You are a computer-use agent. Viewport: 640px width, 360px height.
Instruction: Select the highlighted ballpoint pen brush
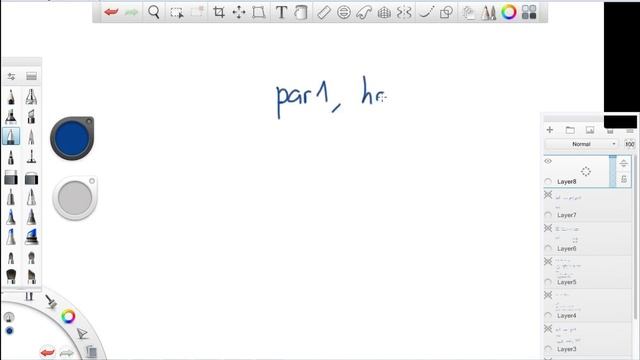coord(11,136)
